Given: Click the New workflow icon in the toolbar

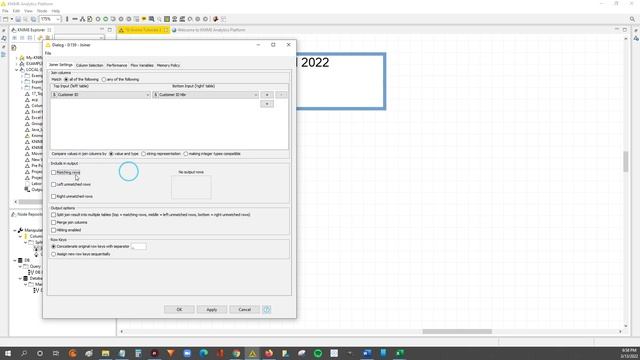Looking at the screenshot, I should click(5, 19).
